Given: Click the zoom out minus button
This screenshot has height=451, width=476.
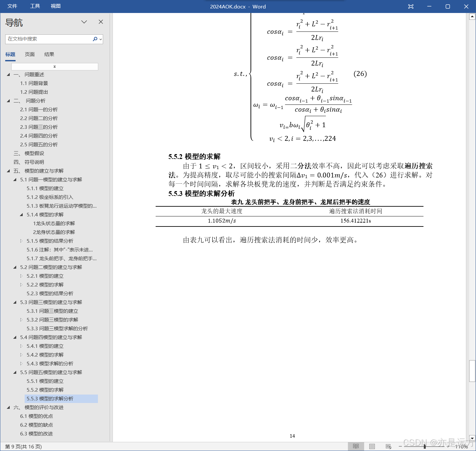Looking at the screenshot, I should click(x=400, y=446).
